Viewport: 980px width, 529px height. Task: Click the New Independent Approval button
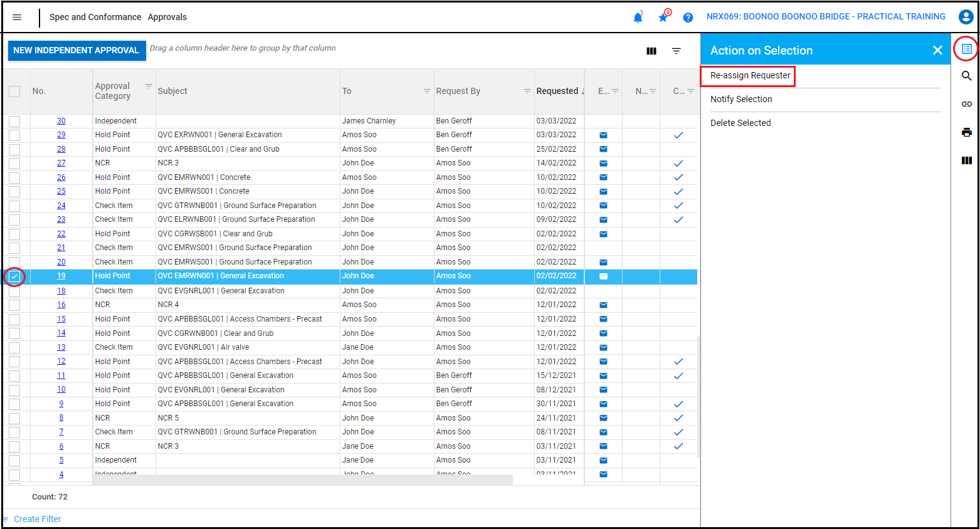pyautogui.click(x=76, y=51)
